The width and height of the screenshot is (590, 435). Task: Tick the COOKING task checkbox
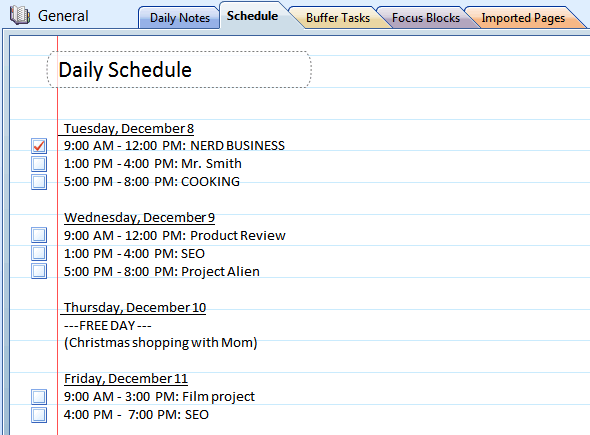click(x=39, y=182)
